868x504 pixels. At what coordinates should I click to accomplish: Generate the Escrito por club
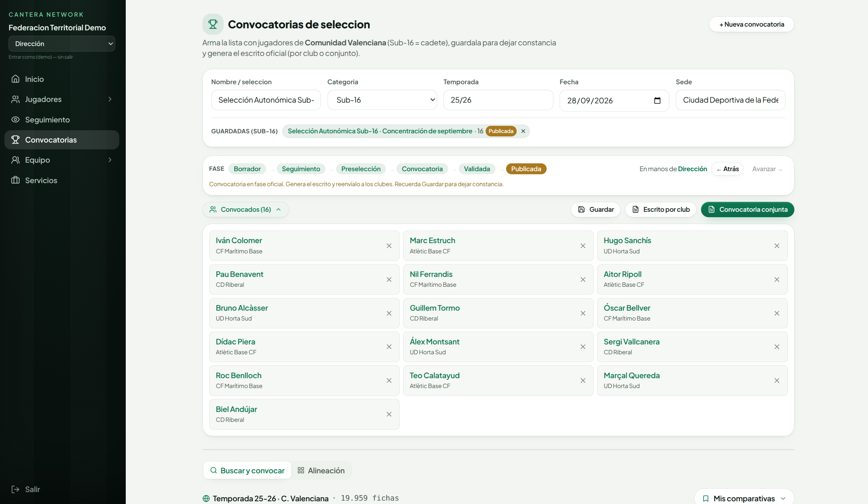[661, 210]
